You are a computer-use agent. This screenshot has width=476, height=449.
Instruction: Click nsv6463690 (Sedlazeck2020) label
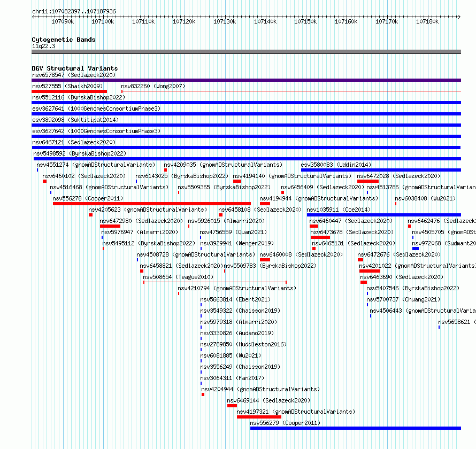(402, 277)
